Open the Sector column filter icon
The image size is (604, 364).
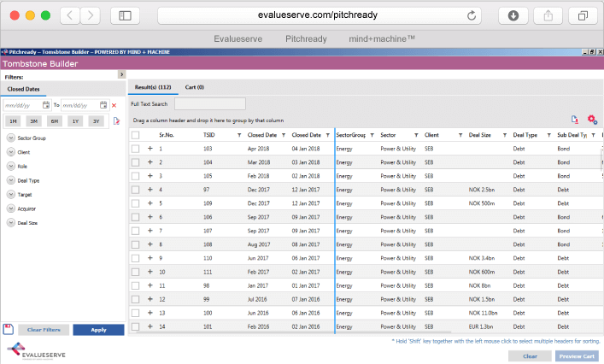[416, 135]
